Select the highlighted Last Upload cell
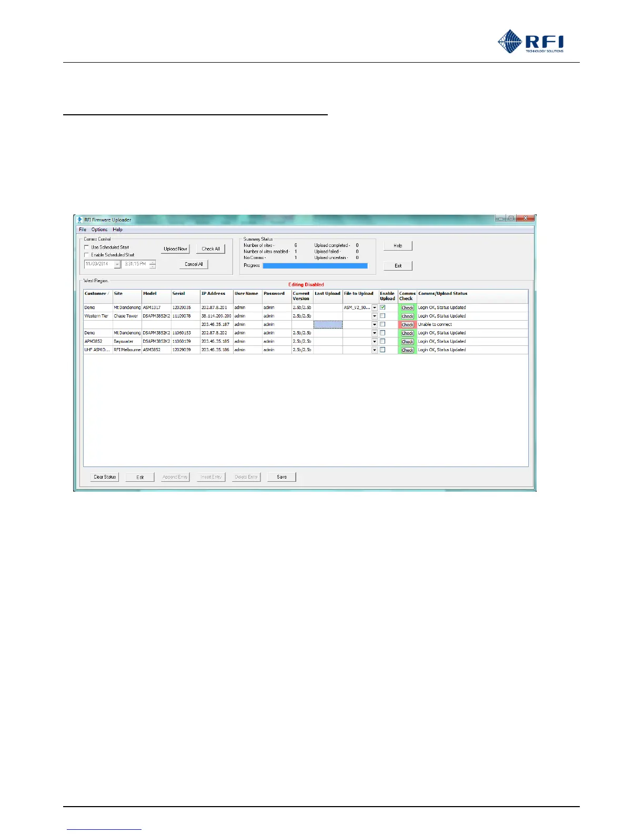 pos(328,324)
